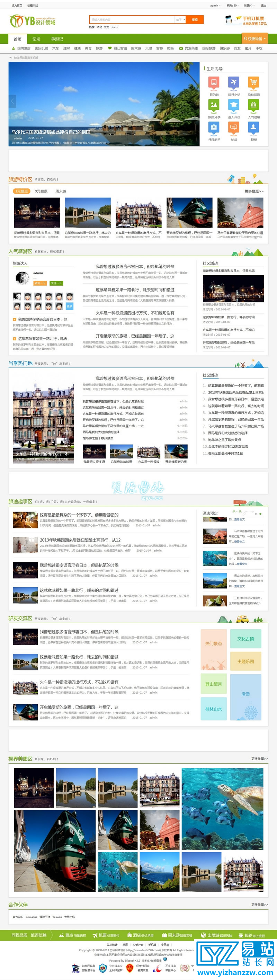Screen dimensions: 277x980
Task: Click the 登山望月 tile
Action: [x=213, y=683]
